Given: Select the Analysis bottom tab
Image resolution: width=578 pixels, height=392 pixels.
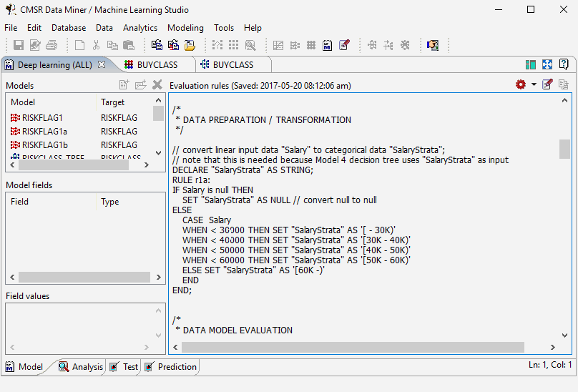Looking at the screenshot, I should (81, 366).
